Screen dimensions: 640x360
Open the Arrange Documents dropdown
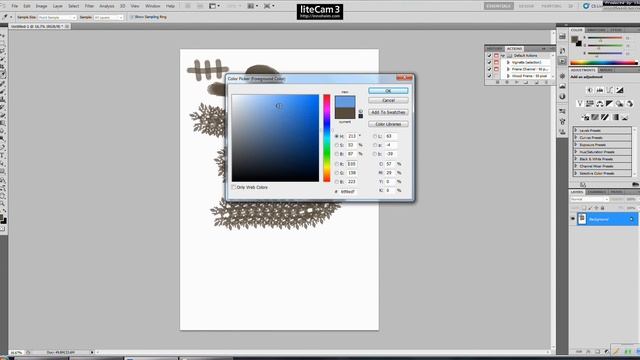point(252,6)
